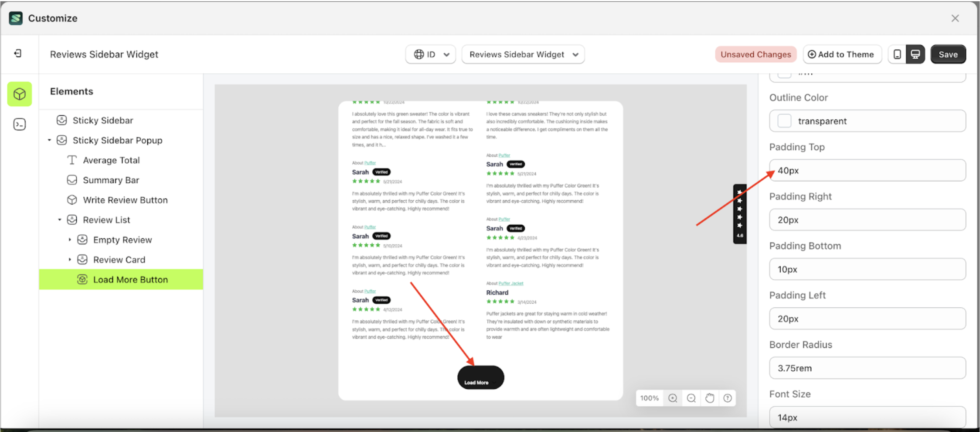Switch to desktop preview icon
Image resolution: width=980 pixels, height=432 pixels.
click(915, 54)
